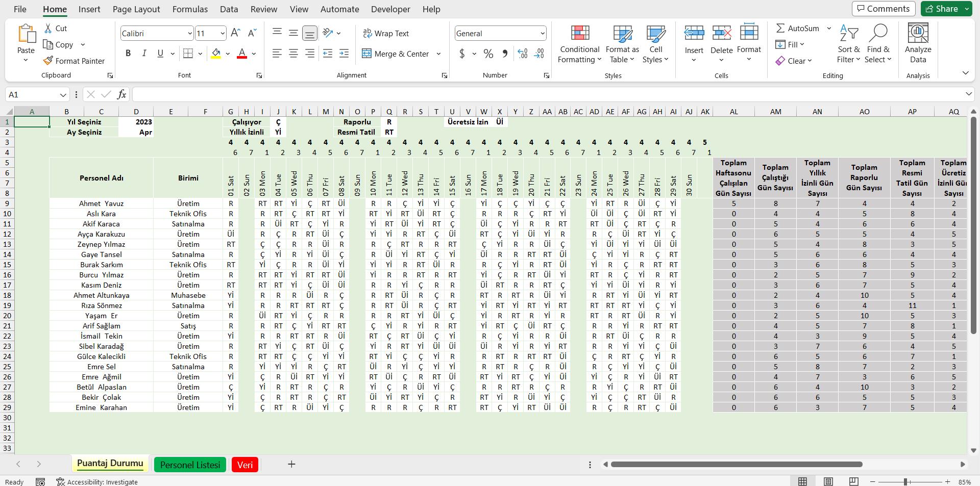Open the Formulas ribbon tab
The width and height of the screenshot is (980, 486).
pos(189,9)
